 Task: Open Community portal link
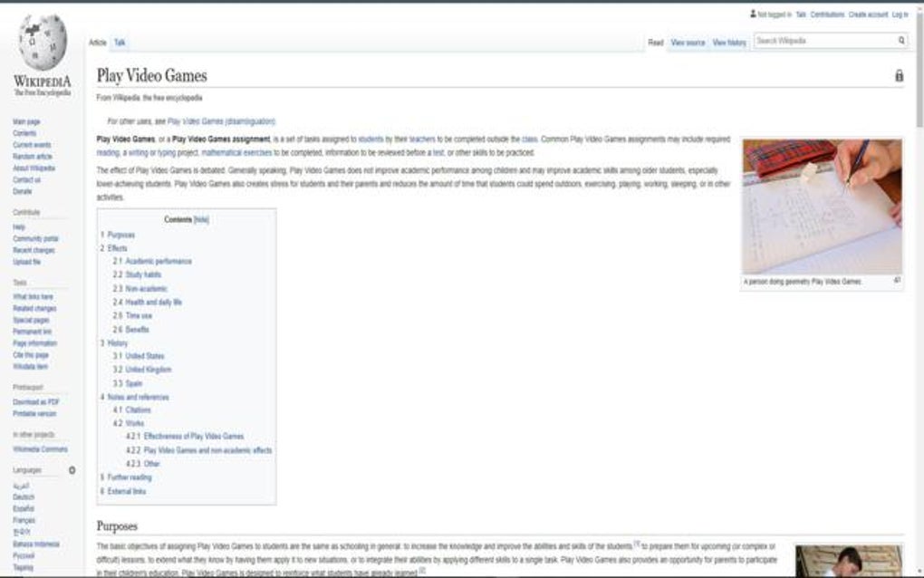click(35, 238)
